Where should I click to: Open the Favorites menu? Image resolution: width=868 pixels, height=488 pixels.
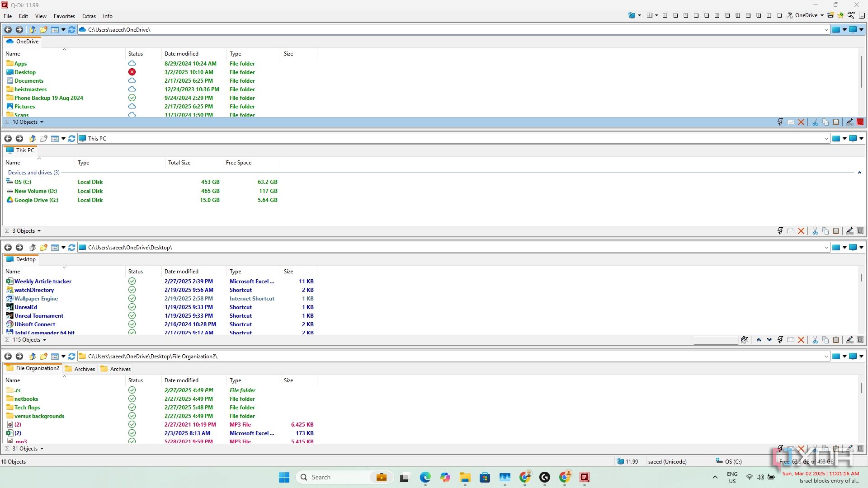click(x=64, y=16)
